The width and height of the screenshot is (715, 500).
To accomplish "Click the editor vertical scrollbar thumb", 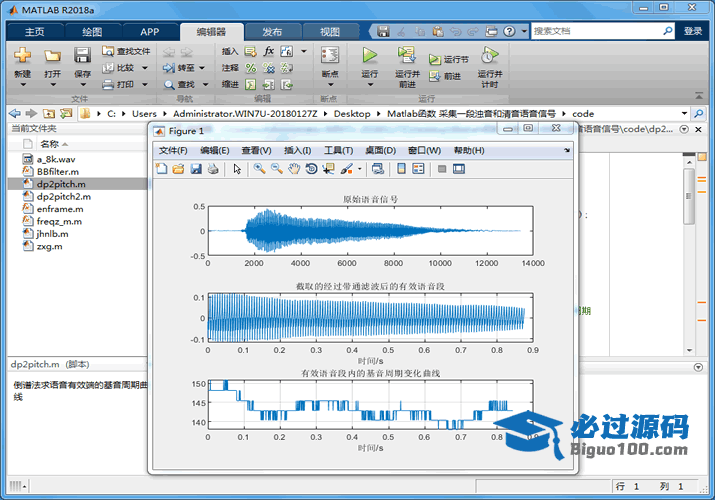I will [x=689, y=196].
